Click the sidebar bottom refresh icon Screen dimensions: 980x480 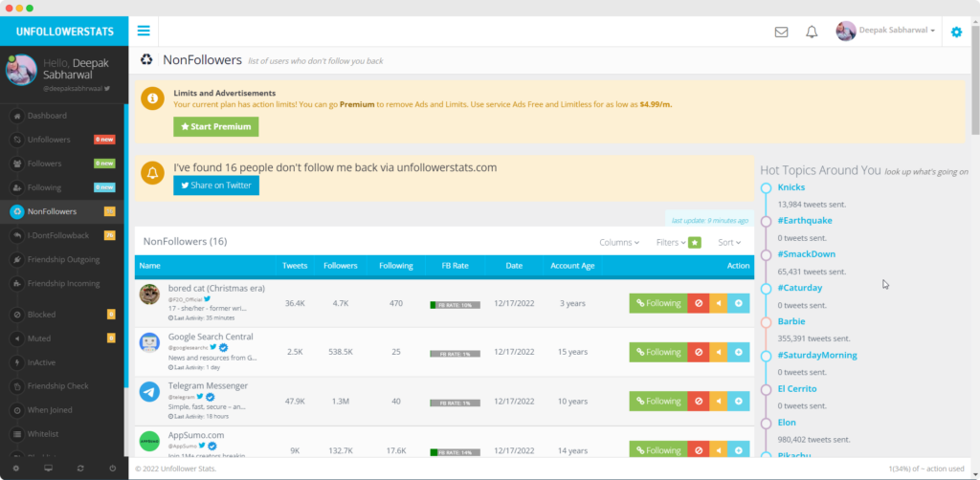[80, 469]
